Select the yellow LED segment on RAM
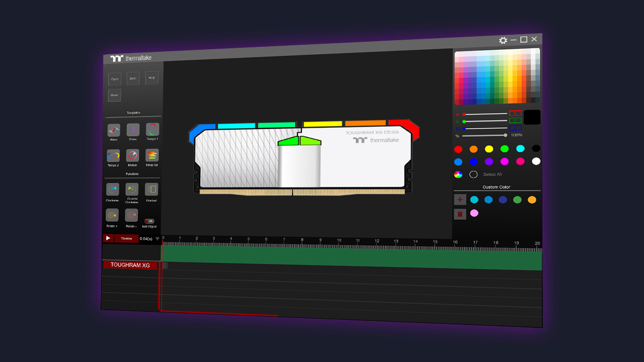Screen dimensions: 644x362 (x=323, y=124)
